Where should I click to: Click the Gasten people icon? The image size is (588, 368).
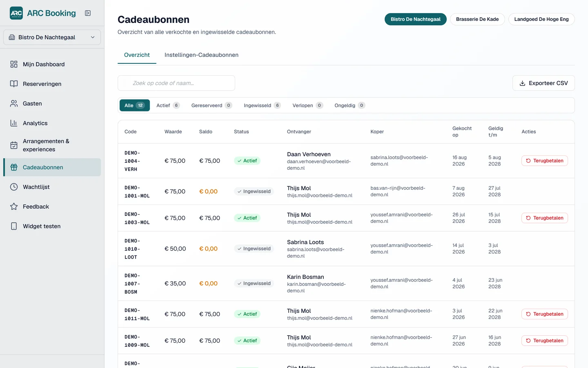[14, 103]
